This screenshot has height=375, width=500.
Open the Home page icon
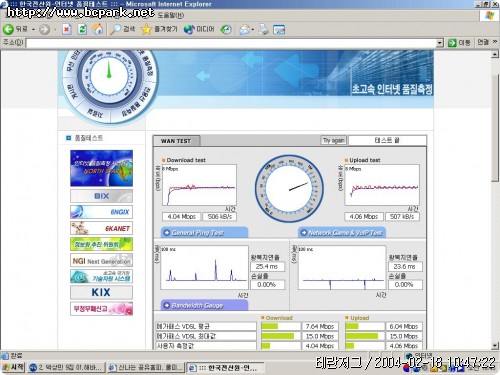coord(98,30)
